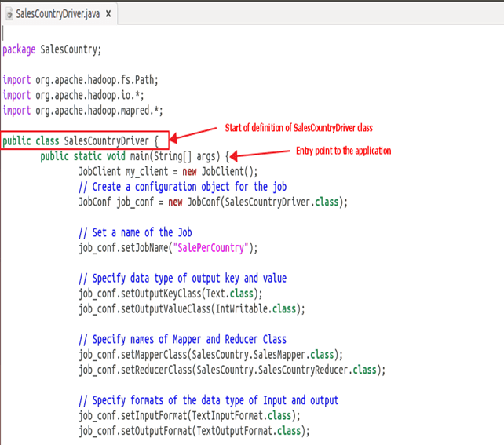Click the empty tab bar area beside the tab
Image resolution: width=504 pixels, height=445 pixels.
[x=314, y=14]
